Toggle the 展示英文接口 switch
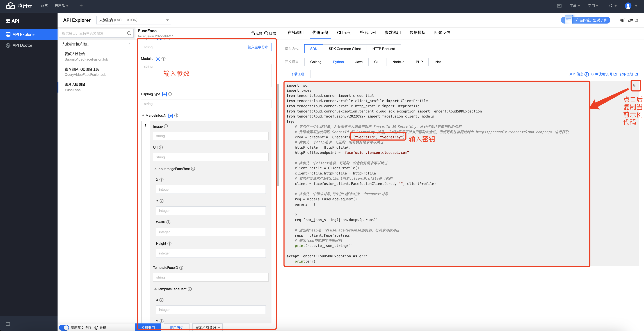 pyautogui.click(x=64, y=328)
